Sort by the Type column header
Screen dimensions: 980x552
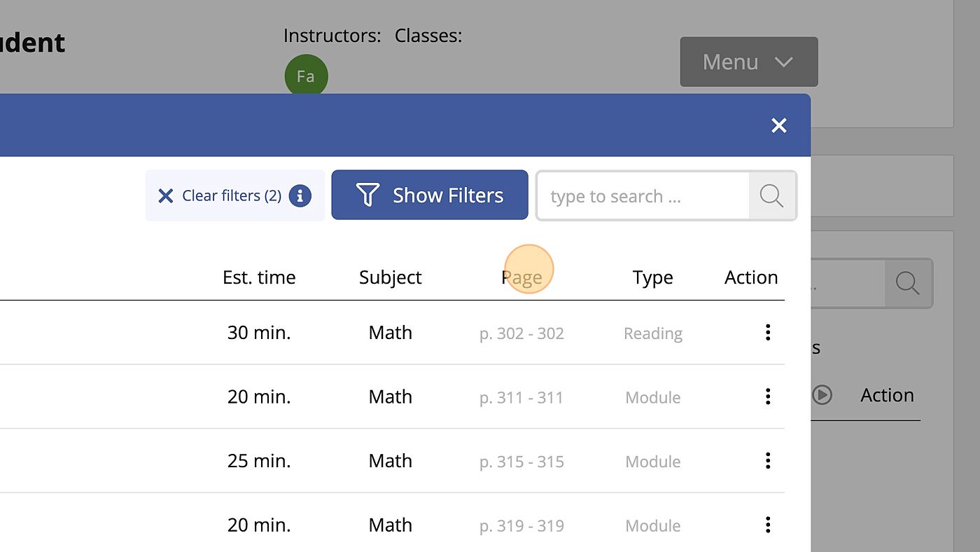point(652,277)
